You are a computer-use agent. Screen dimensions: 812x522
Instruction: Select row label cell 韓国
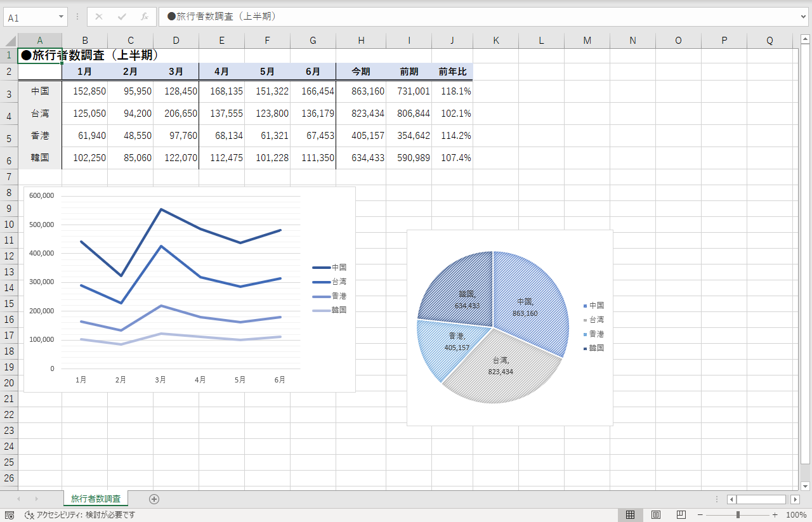point(40,158)
